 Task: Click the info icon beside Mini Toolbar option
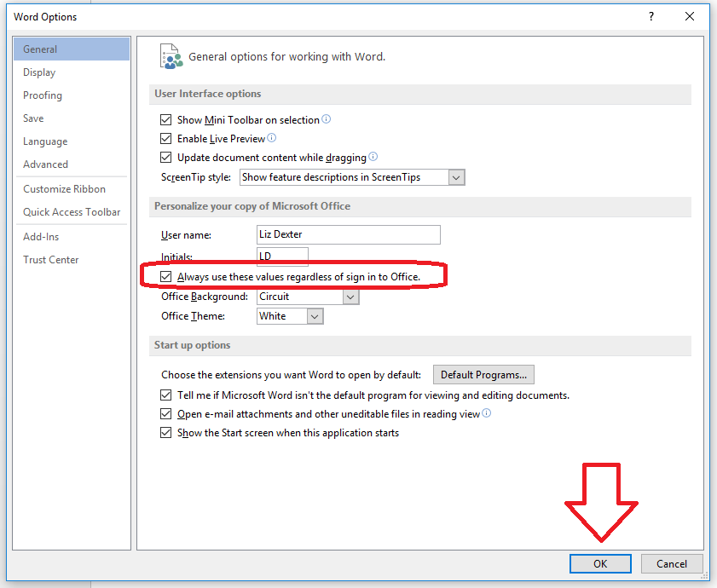pyautogui.click(x=327, y=120)
